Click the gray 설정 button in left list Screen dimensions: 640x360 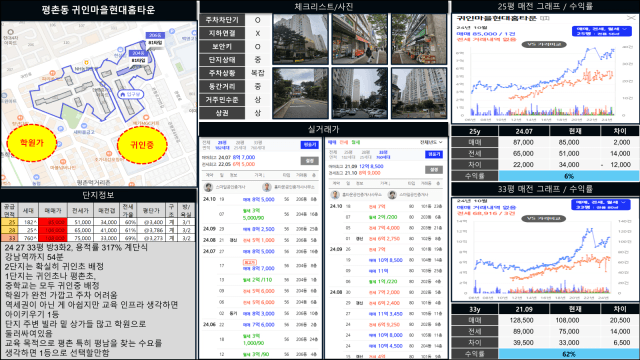(x=309, y=161)
